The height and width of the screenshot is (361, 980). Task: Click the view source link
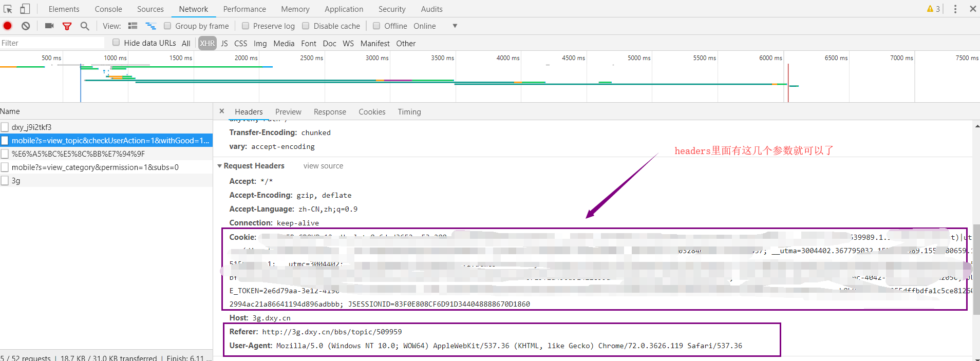(x=323, y=166)
